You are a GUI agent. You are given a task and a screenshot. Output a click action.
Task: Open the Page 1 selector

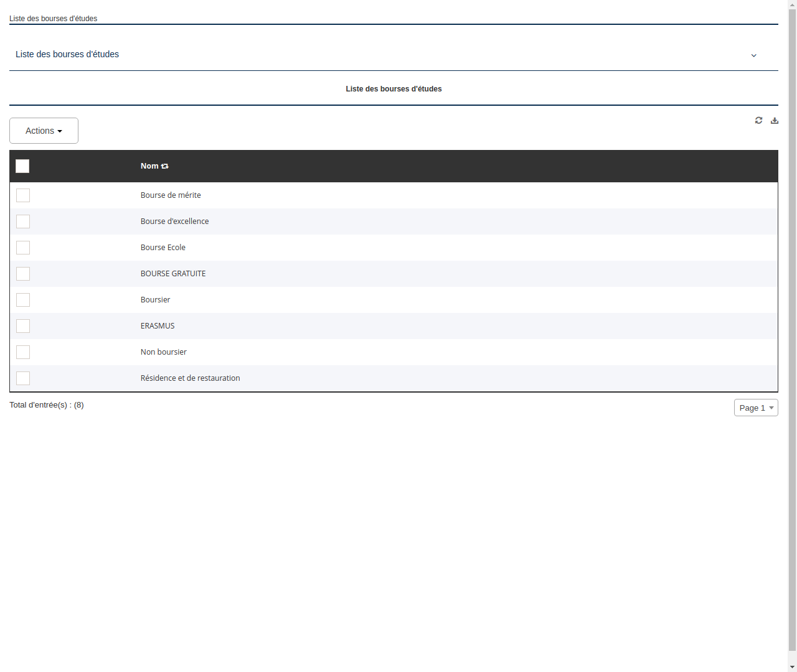tap(756, 408)
